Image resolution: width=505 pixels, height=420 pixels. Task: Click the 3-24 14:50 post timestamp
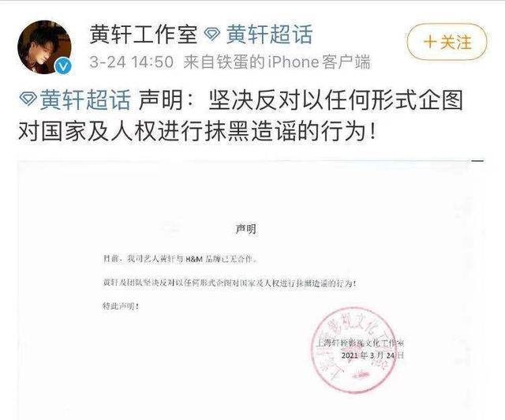[132, 62]
